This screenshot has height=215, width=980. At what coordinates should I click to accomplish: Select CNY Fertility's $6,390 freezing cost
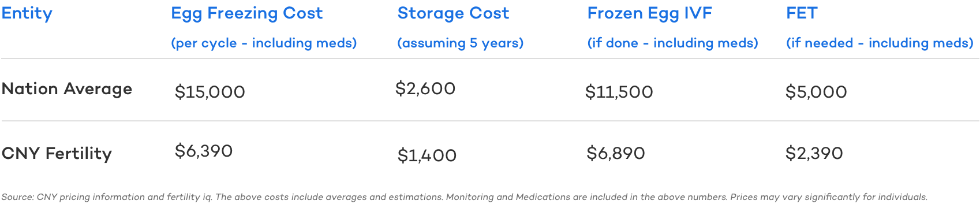tap(204, 151)
